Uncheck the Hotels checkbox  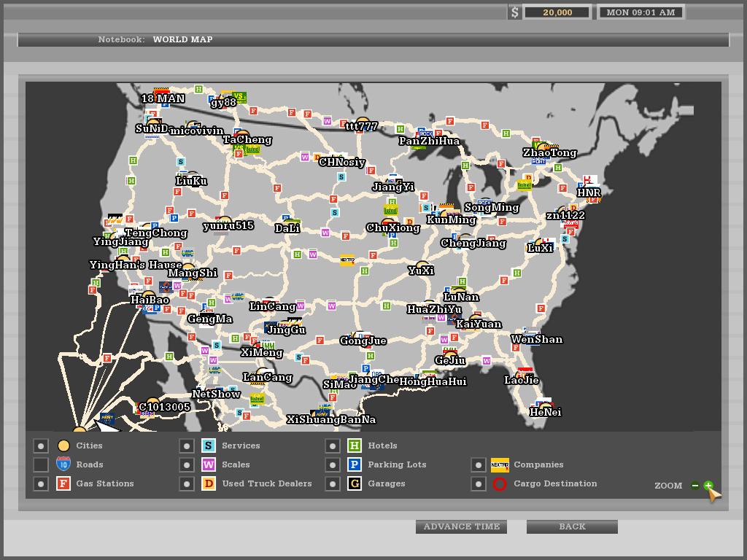[333, 446]
